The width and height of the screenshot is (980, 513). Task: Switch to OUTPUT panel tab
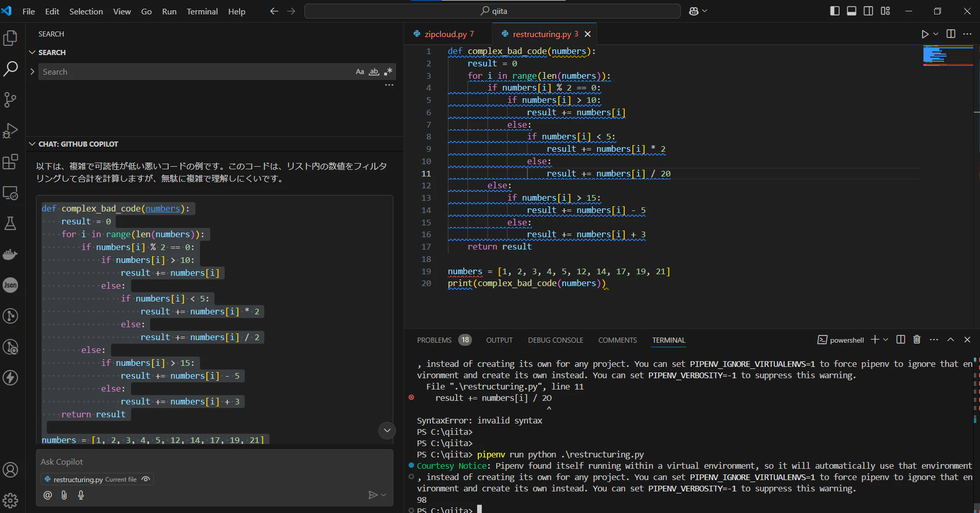[x=499, y=340]
